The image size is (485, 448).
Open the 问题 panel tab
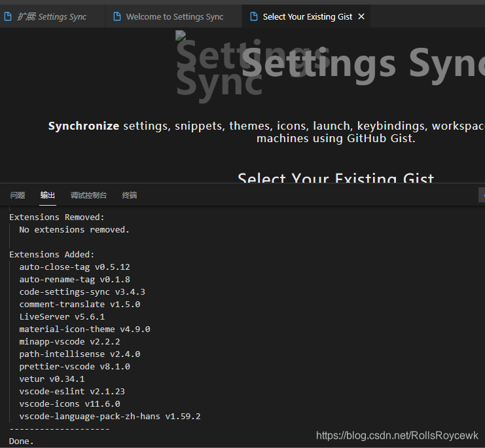click(18, 195)
